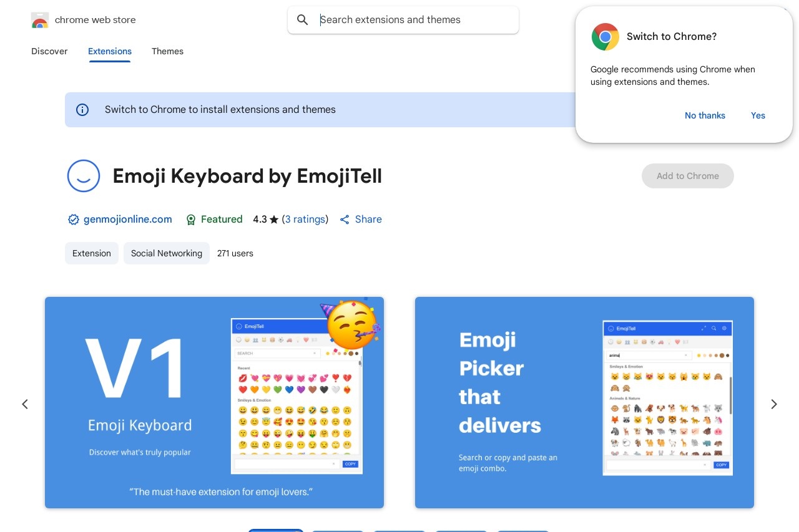Dismiss the popup with No thanks
This screenshot has height=532, width=799.
click(705, 115)
